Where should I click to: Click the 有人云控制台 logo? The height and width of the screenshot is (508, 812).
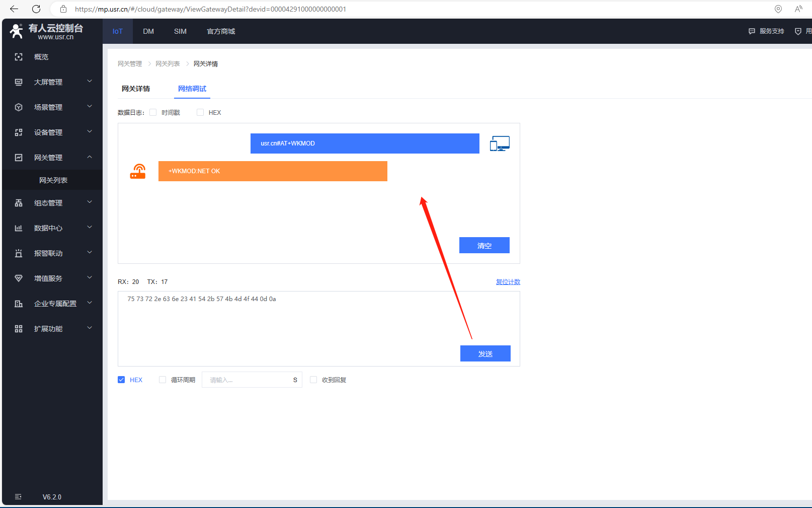coord(46,31)
